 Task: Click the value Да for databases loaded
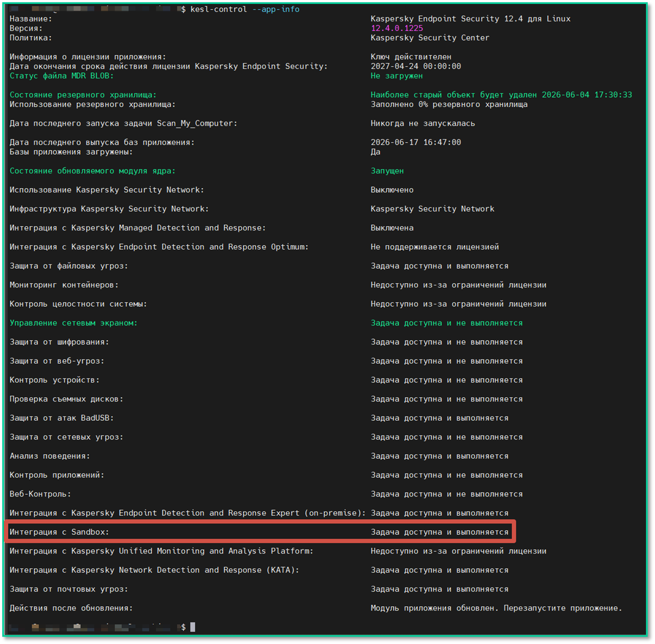(376, 152)
